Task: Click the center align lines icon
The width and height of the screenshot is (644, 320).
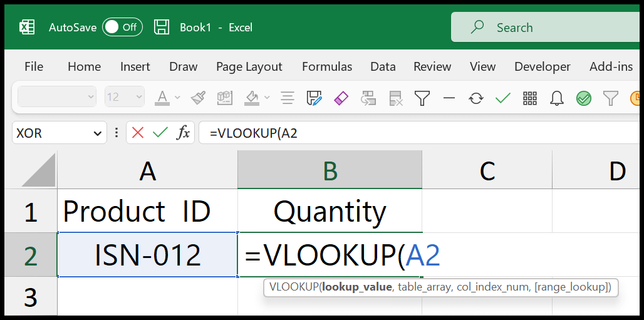Action: tap(288, 98)
